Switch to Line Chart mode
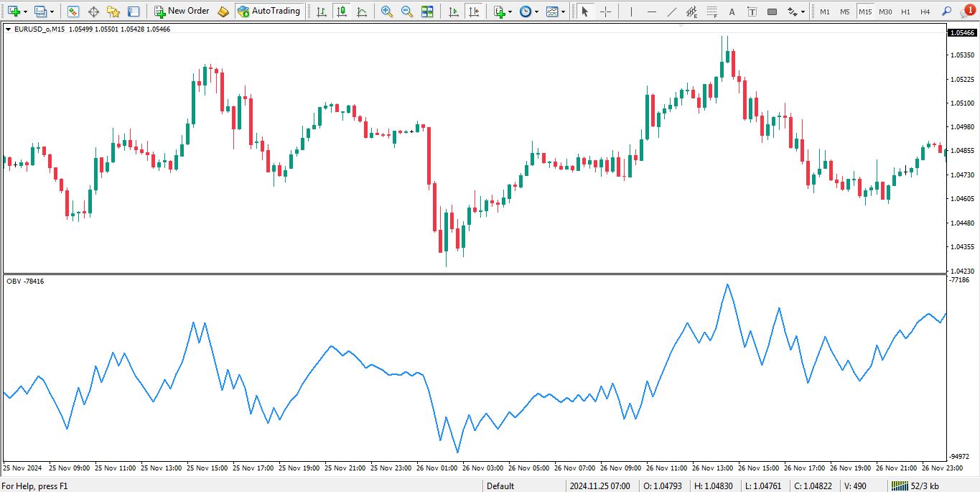The image size is (980, 492). [361, 11]
